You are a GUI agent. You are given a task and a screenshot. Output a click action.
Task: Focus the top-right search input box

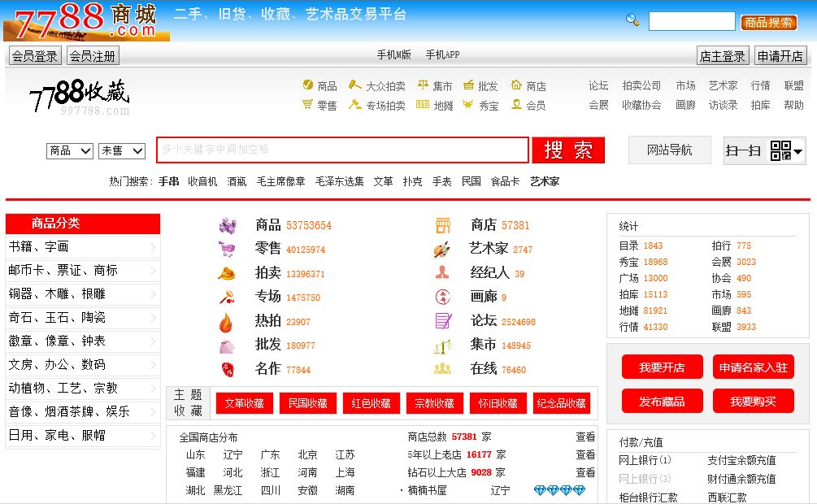point(692,22)
